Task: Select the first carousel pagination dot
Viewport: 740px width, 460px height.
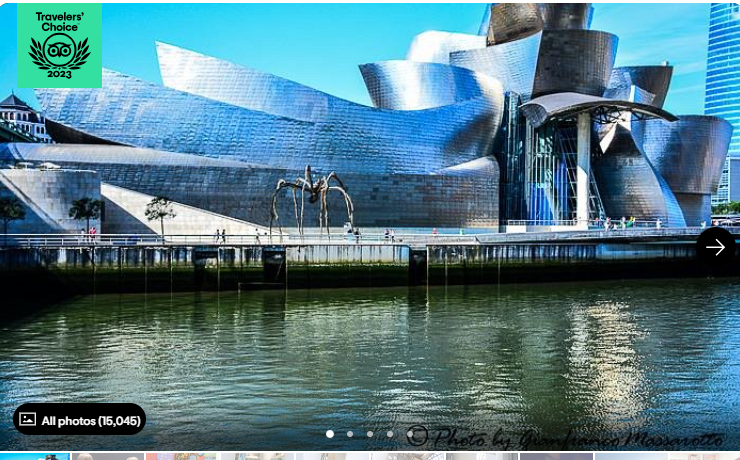Action: click(330, 434)
